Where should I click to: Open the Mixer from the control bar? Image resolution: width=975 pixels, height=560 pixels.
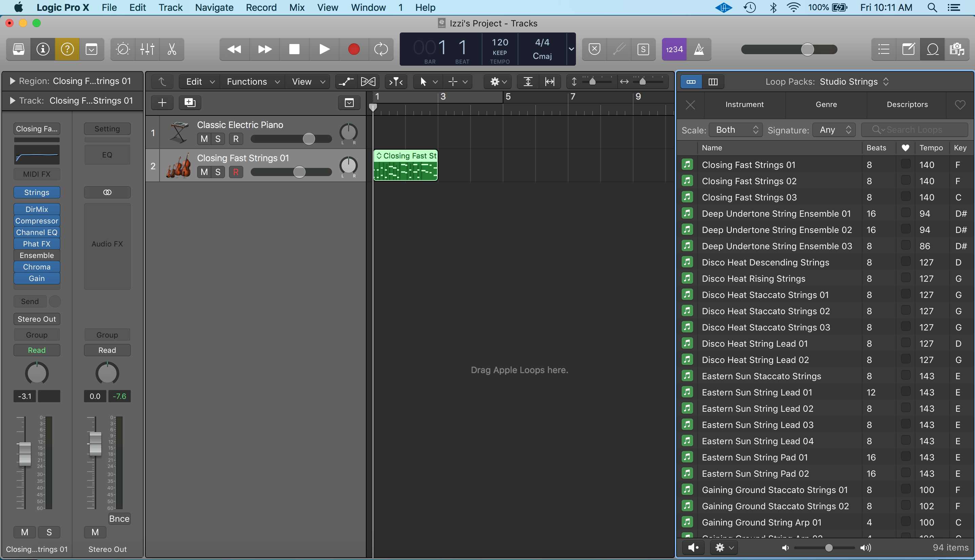pyautogui.click(x=147, y=49)
